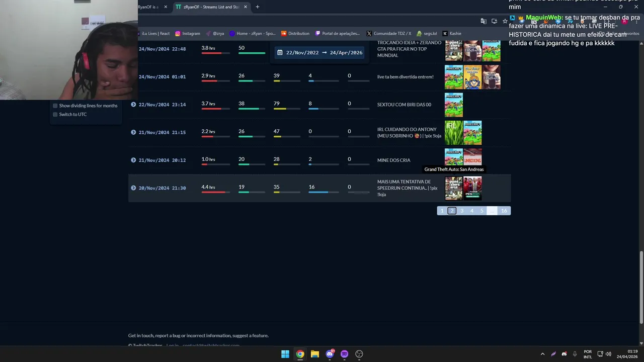Screen dimensions: 644x362
Task: Click the GTA San Andreas cover in 20/Nov row
Action: (453, 188)
